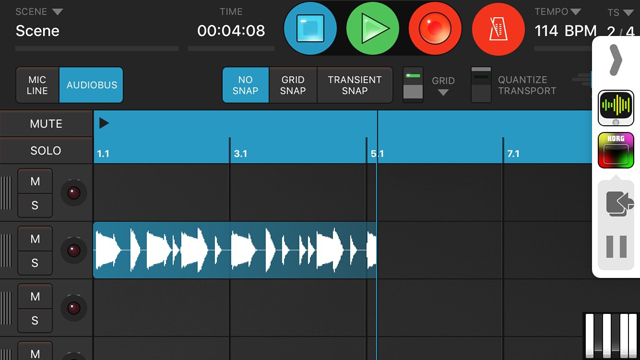
Task: Toggle the GRID switch
Action: (413, 85)
